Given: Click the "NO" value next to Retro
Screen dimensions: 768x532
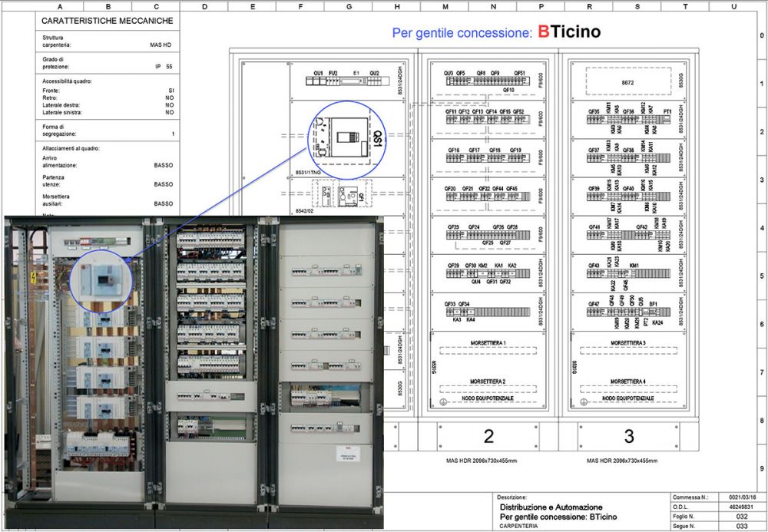Looking at the screenshot, I should 170,98.
